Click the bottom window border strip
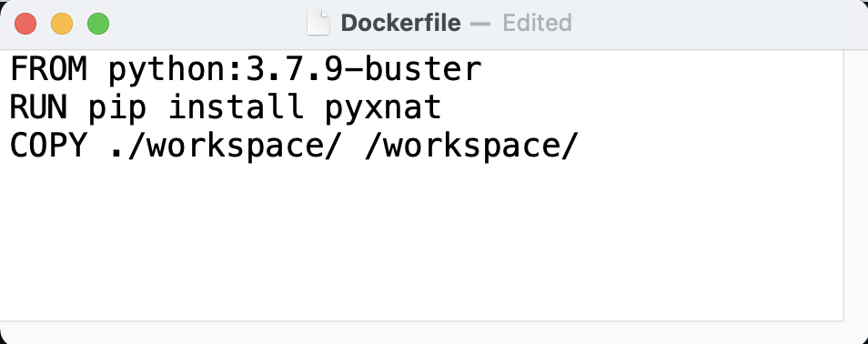This screenshot has height=344, width=868. 434,332
